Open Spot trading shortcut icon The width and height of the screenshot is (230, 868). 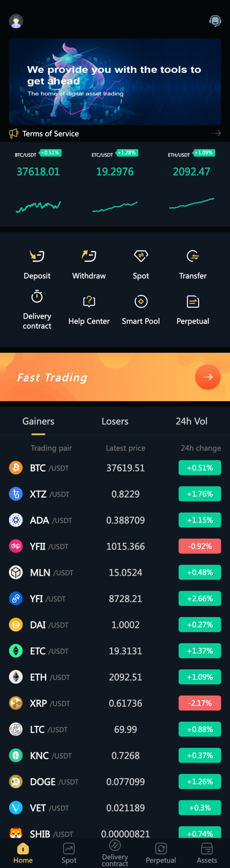point(141,256)
